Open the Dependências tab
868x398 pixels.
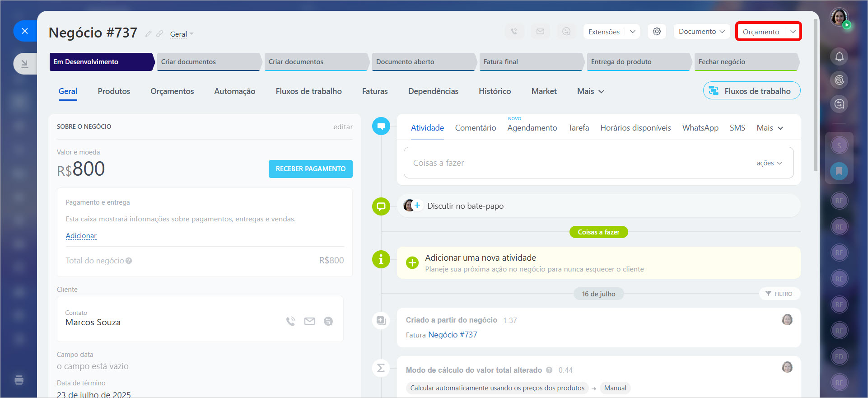pos(433,91)
